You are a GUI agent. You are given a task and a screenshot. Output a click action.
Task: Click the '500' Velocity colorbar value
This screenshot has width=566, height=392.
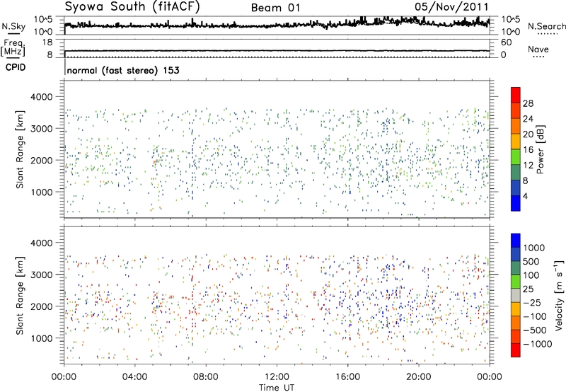pos(531,261)
